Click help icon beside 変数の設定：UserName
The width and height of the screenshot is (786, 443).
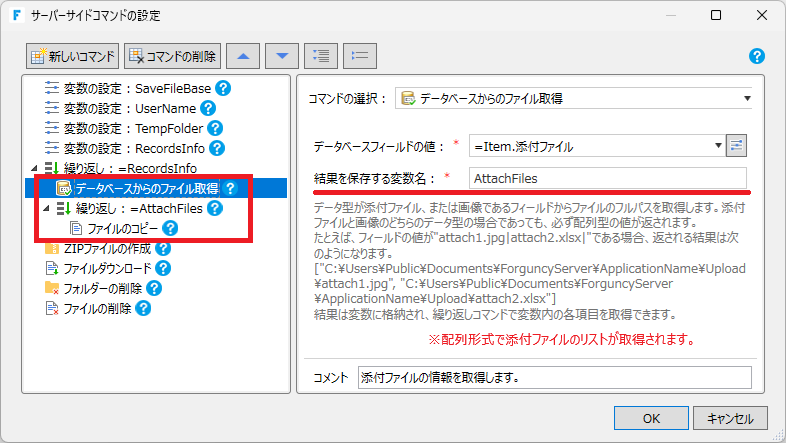(x=207, y=108)
